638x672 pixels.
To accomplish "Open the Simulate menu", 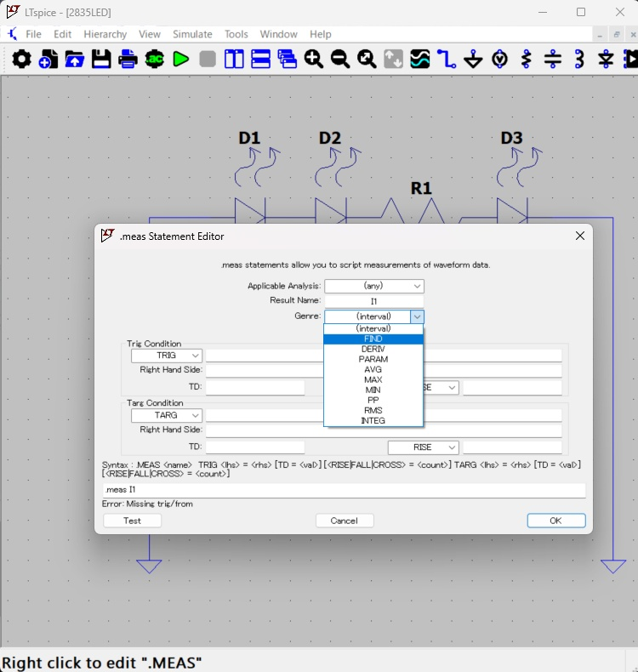I will [192, 34].
